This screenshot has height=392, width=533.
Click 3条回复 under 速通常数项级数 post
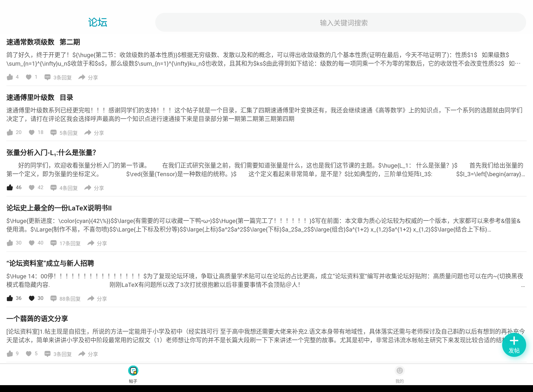62,78
